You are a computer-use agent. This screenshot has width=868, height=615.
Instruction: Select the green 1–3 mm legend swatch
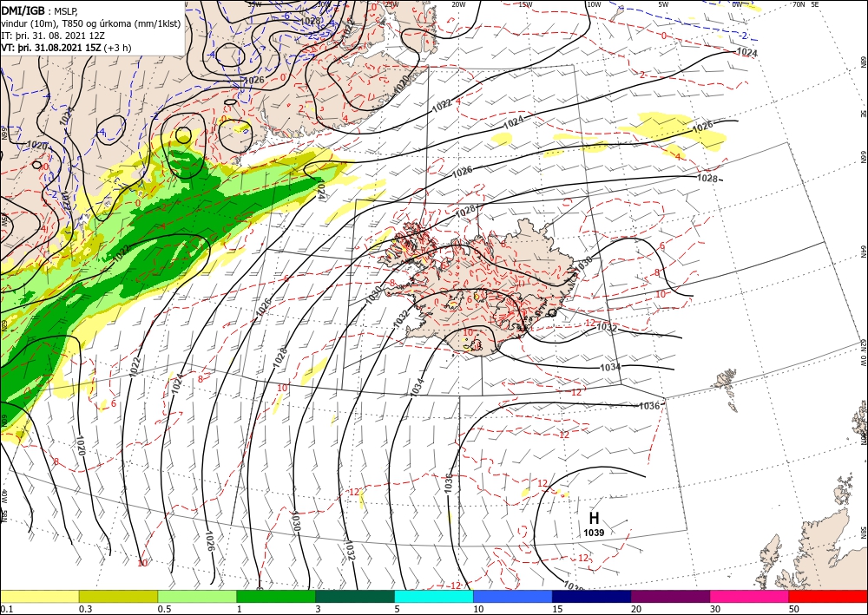click(276, 596)
